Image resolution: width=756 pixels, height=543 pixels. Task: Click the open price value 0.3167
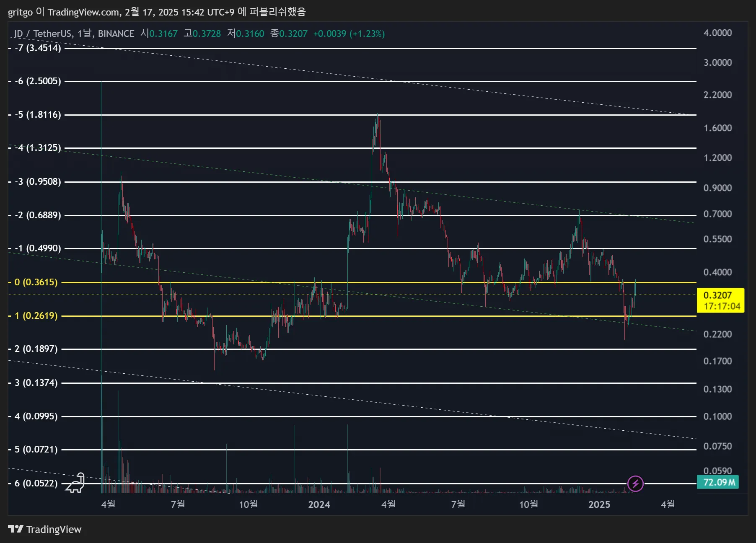[x=163, y=34]
